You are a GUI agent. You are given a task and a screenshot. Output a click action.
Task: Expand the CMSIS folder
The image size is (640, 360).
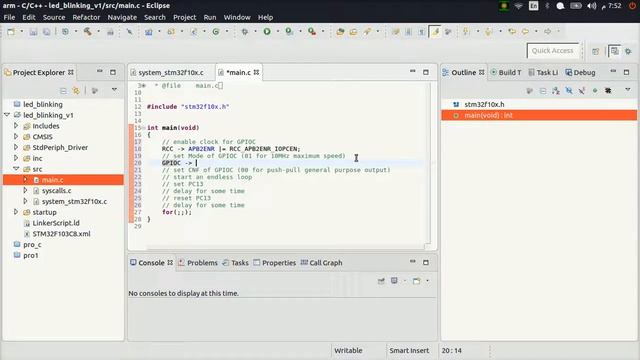tap(16, 136)
